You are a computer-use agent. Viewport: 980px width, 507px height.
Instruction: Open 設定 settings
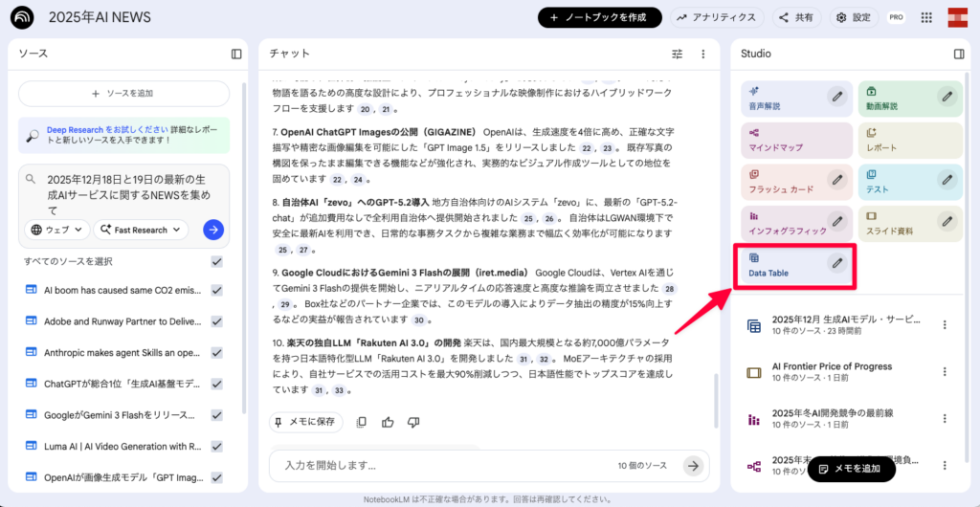(x=854, y=17)
